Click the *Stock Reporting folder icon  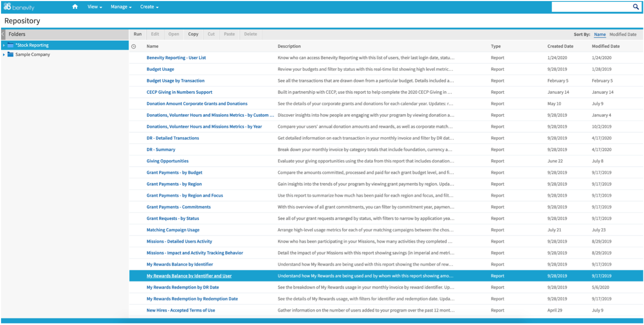tap(10, 45)
